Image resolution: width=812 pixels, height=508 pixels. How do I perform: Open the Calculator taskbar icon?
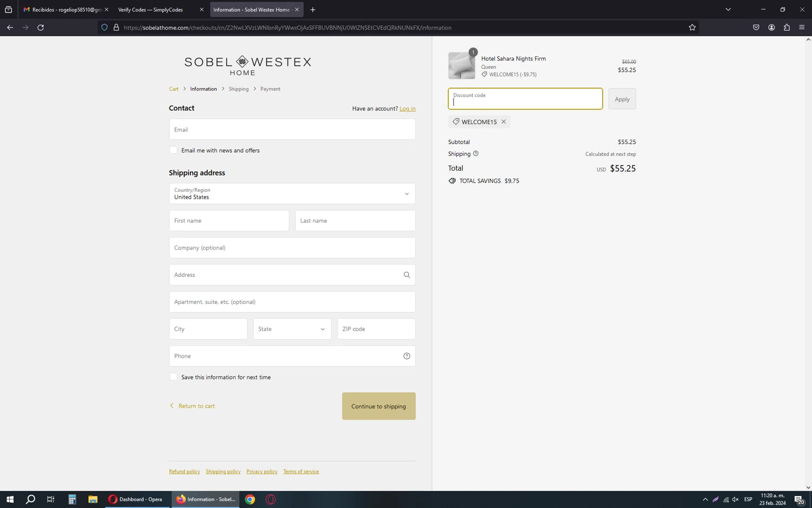coord(72,499)
